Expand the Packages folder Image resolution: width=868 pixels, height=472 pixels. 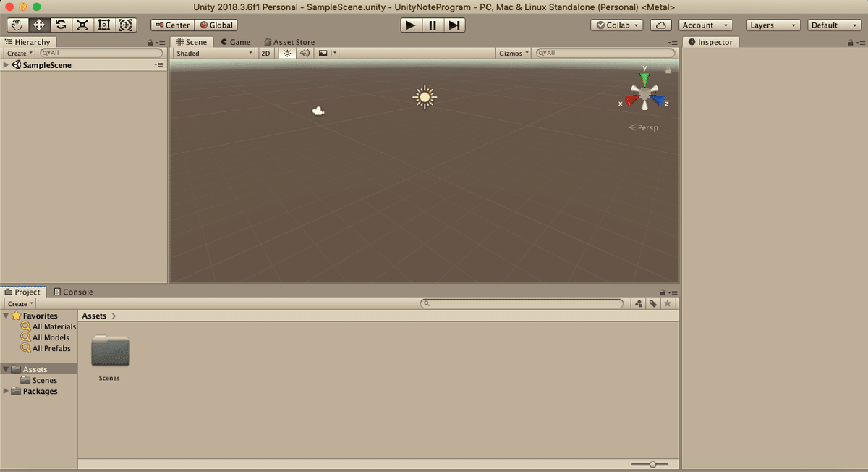pyautogui.click(x=6, y=391)
